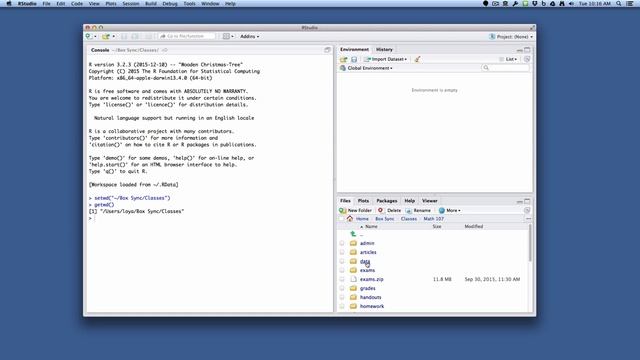Image resolution: width=640 pixels, height=360 pixels.
Task: Click the exams.zip file icon
Action: pos(353,279)
